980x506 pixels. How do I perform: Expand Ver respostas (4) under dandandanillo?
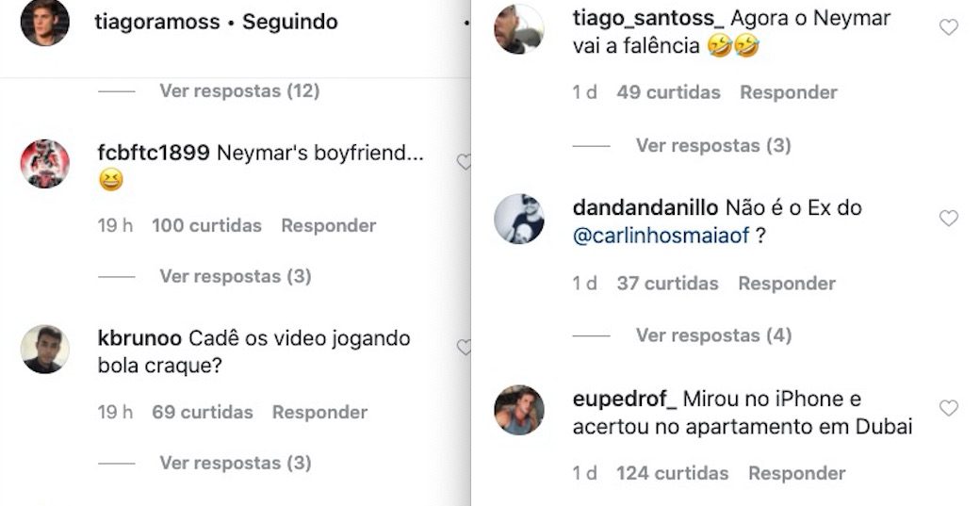[x=713, y=335]
